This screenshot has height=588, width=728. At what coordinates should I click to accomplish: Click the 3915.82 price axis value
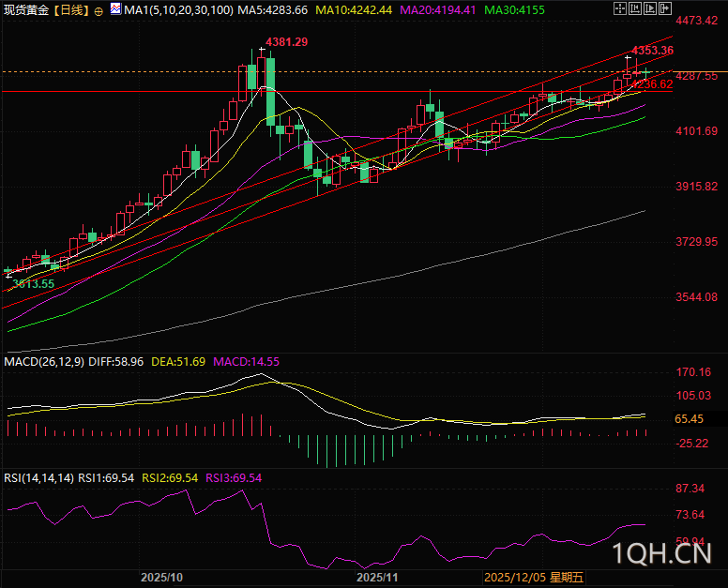tap(696, 186)
